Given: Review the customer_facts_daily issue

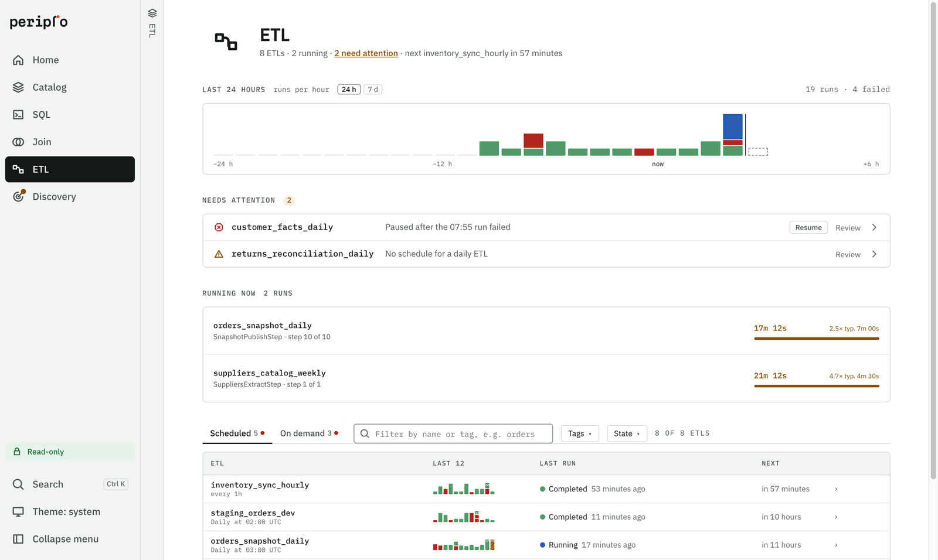Looking at the screenshot, I should [x=848, y=228].
